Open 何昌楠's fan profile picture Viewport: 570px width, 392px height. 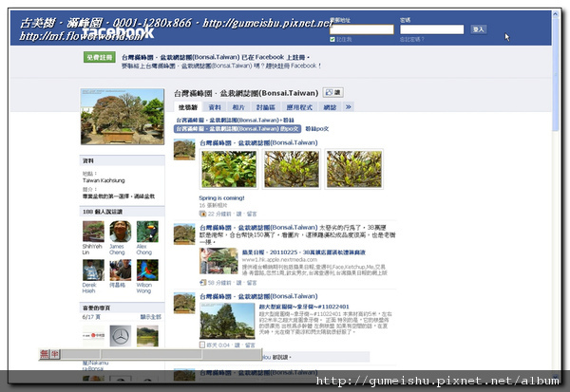click(x=121, y=270)
